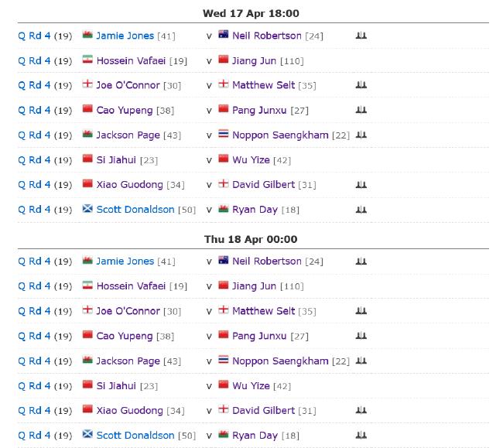503x448 pixels.
Task: Click head-to-head icon for O'Connor v Selt under Wed 17 Apr
Action: pos(361,85)
